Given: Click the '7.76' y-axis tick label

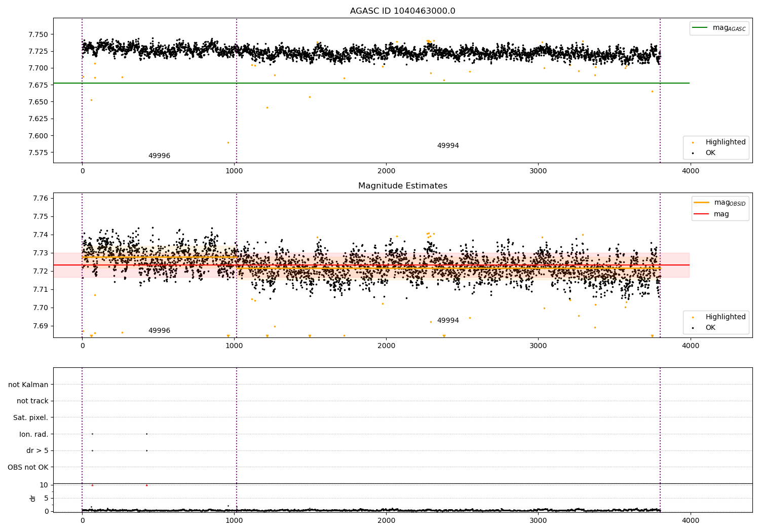Looking at the screenshot, I should 40,198.
